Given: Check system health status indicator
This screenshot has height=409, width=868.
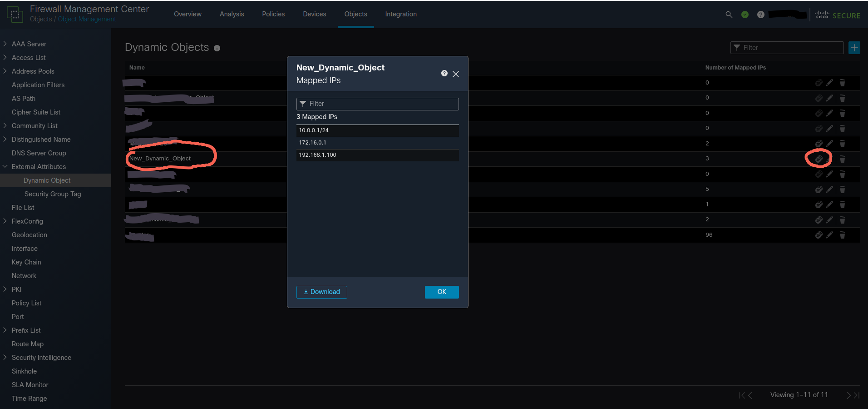Looking at the screenshot, I should click(745, 15).
